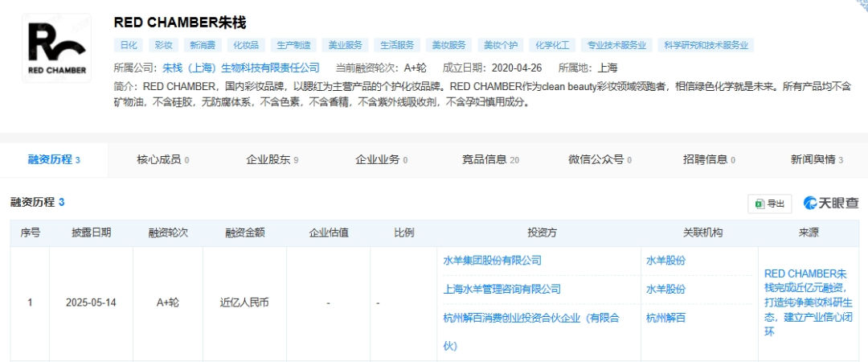
Task: Click the RED CHAMBER朱栈 page title
Action: coord(180,23)
